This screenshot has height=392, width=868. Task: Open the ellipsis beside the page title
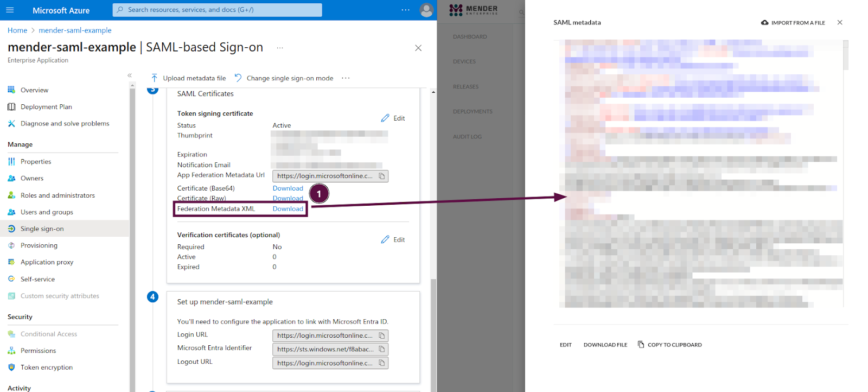point(280,48)
